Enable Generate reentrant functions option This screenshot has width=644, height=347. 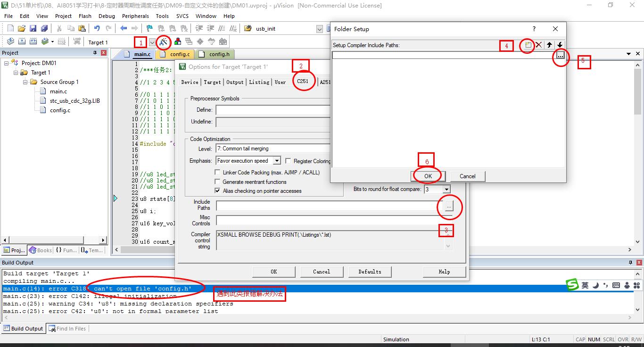coord(218,182)
